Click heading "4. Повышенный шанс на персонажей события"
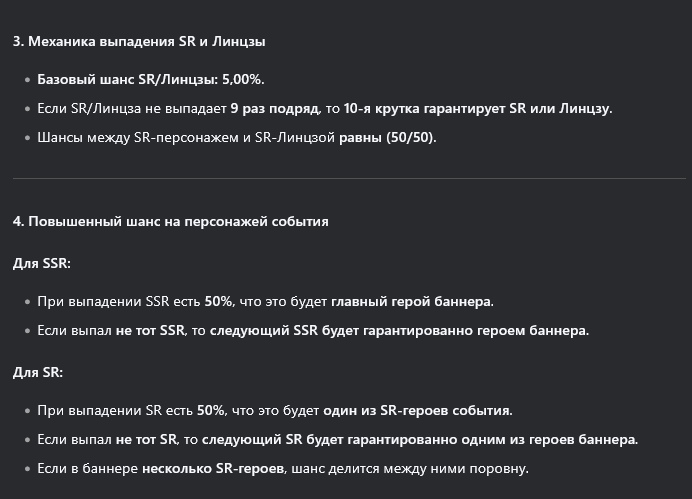This screenshot has height=499, width=692. (170, 221)
